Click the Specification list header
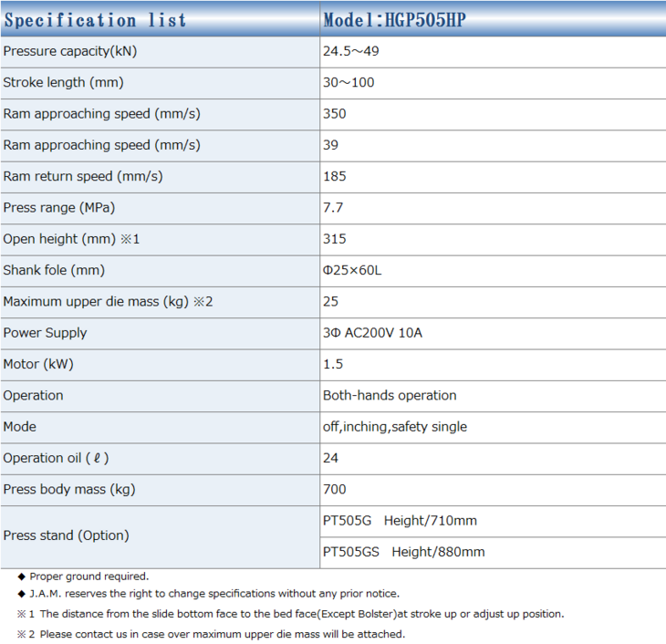 pos(95,19)
